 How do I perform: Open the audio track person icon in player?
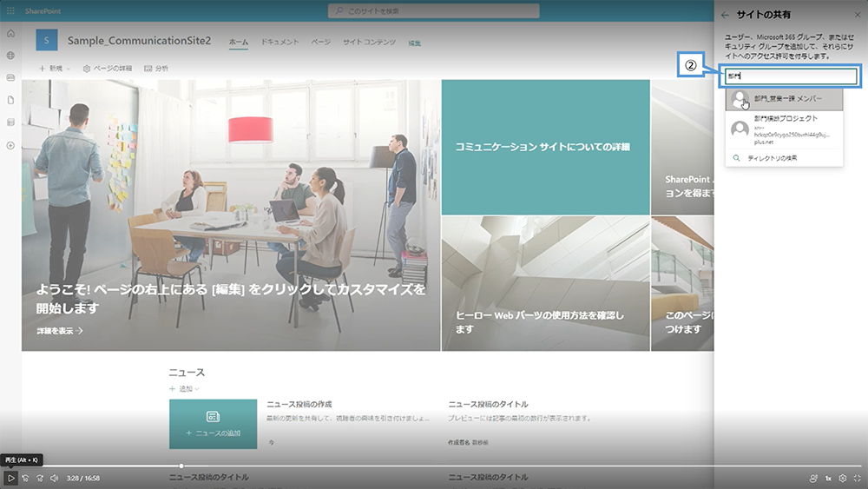coord(813,478)
